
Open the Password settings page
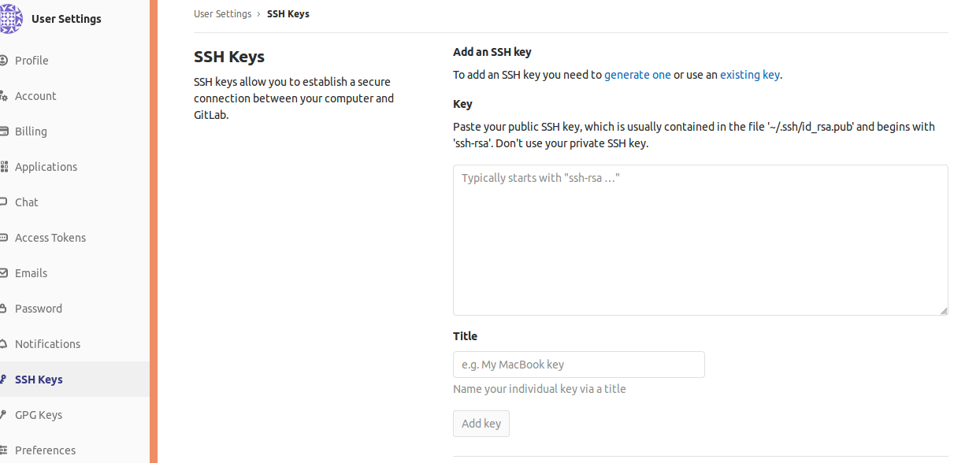click(39, 309)
